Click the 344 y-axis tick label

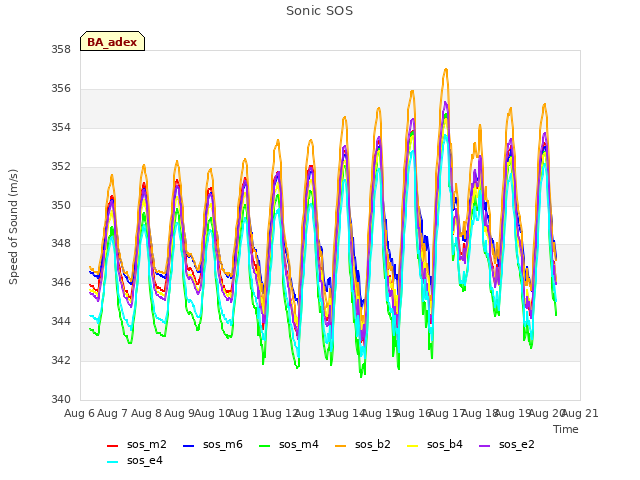(x=61, y=322)
